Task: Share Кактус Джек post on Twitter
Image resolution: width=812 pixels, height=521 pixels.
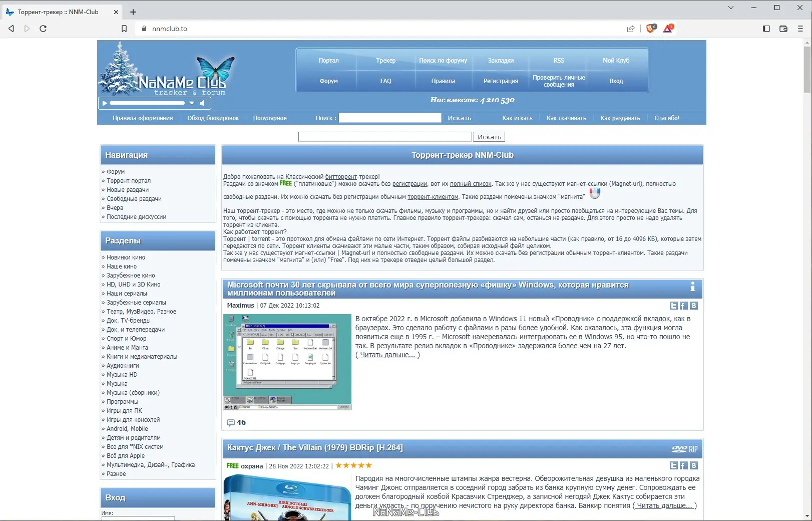Action: click(x=674, y=465)
